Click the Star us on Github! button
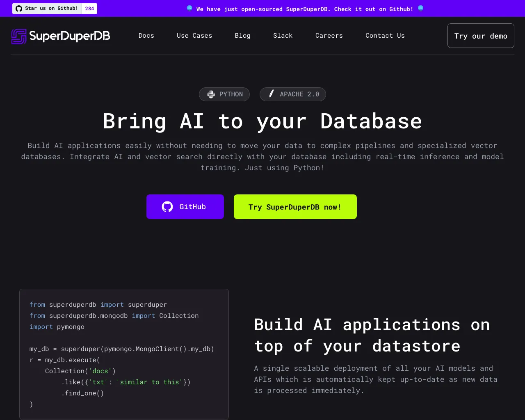This screenshot has width=525, height=420. click(47, 9)
